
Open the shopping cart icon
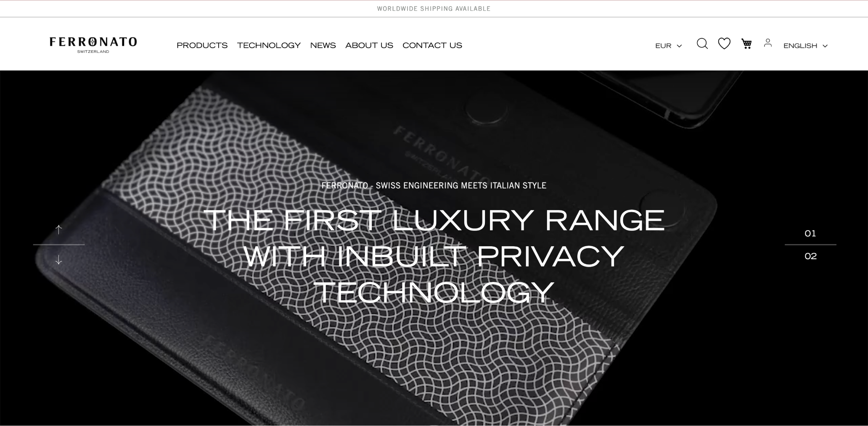point(746,44)
